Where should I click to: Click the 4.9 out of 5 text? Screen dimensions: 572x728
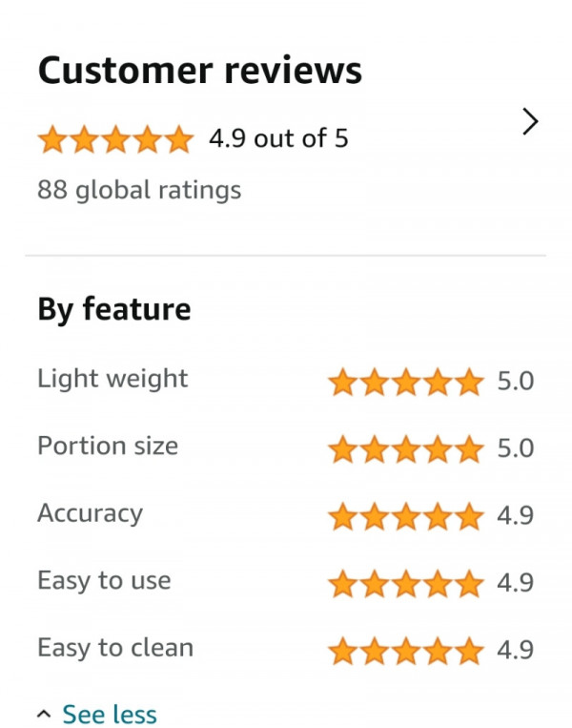[x=278, y=138]
